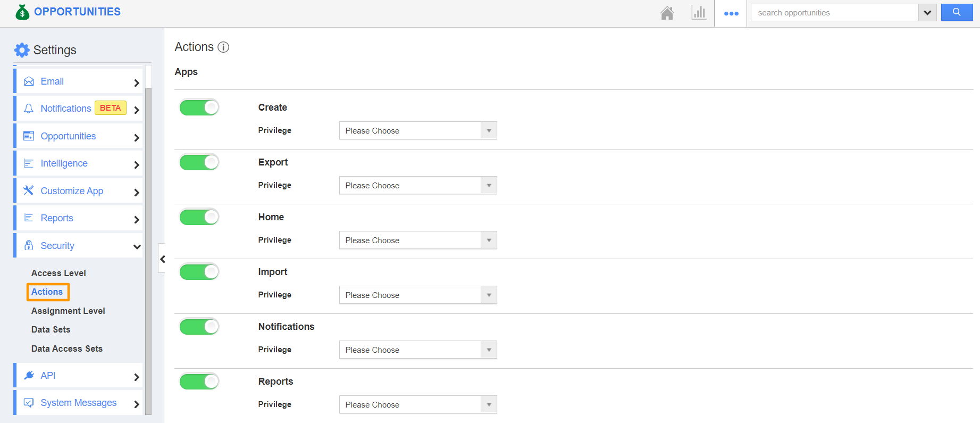
Task: Open the Import privilege dropdown
Action: (x=418, y=295)
